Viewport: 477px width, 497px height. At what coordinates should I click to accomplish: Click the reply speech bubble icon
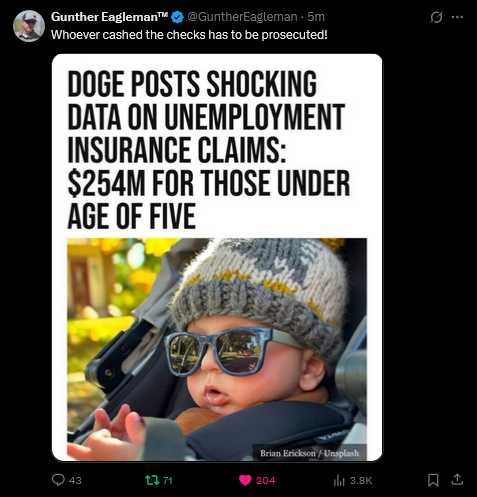pyautogui.click(x=58, y=480)
